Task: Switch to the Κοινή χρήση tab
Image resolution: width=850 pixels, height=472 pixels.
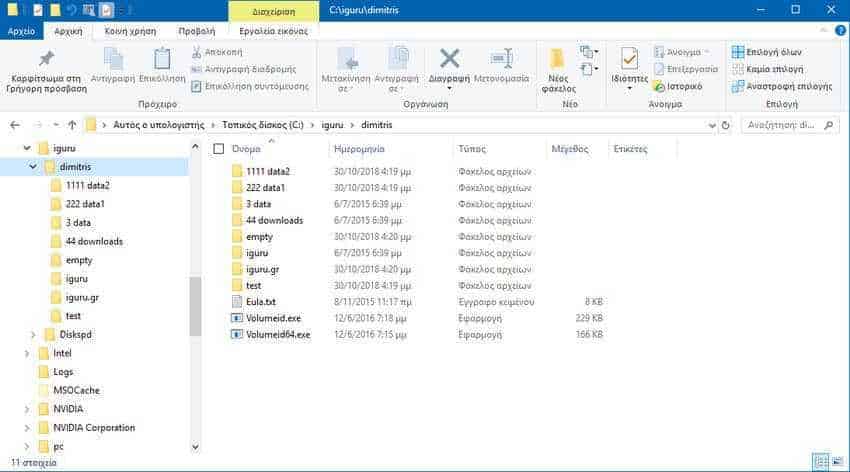Action: point(130,31)
